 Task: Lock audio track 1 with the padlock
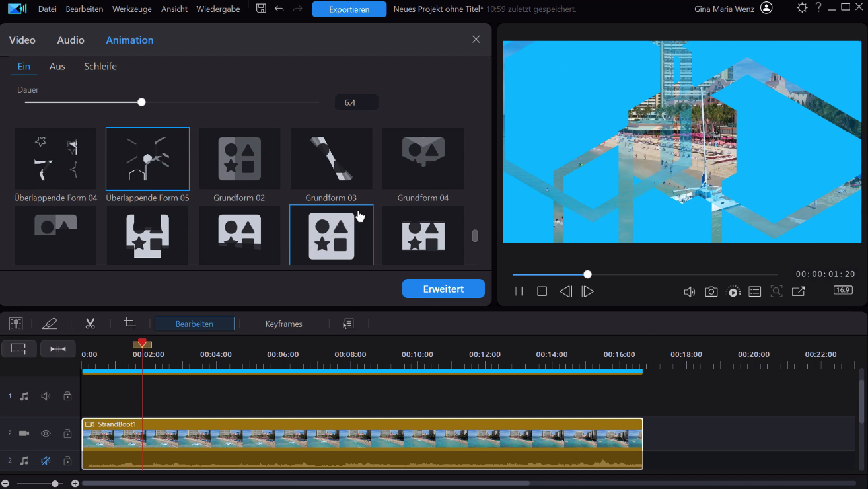[x=67, y=396]
